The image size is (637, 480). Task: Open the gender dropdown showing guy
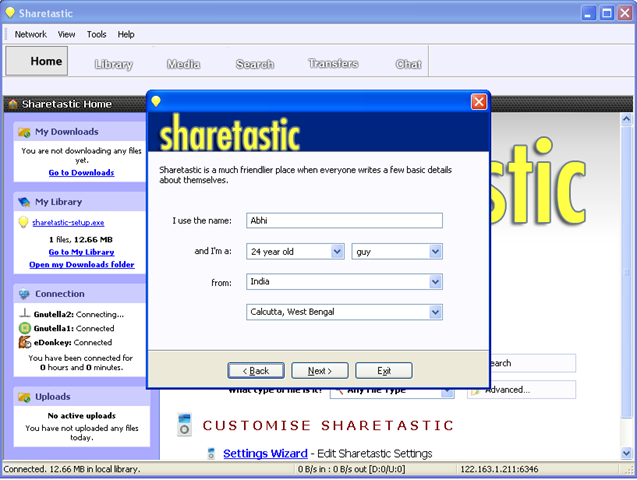(397, 251)
